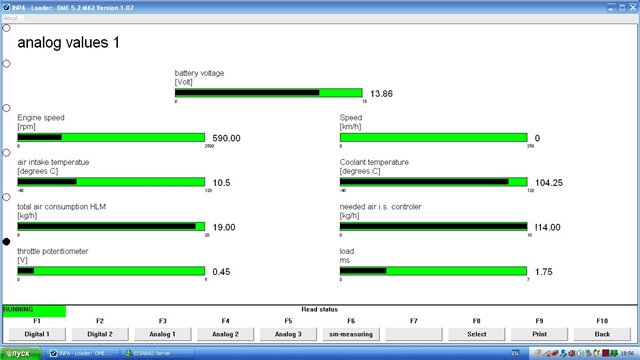Switch to INPA Loader taskbar item
640x360 pixels.
tap(81, 353)
